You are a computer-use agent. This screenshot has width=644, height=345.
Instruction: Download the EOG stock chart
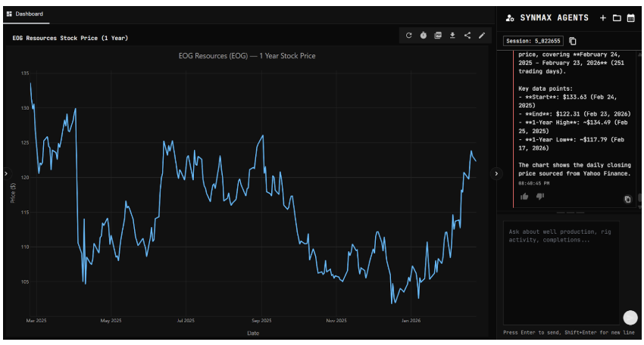pyautogui.click(x=452, y=36)
